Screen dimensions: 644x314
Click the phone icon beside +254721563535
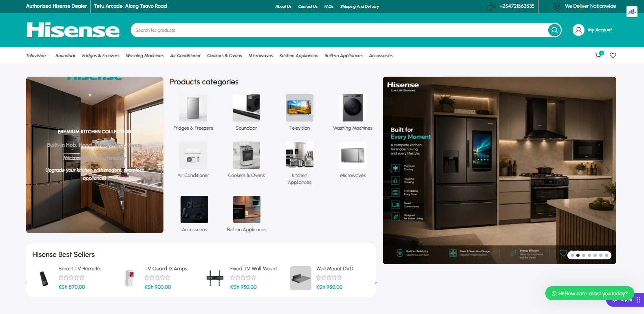492,6
